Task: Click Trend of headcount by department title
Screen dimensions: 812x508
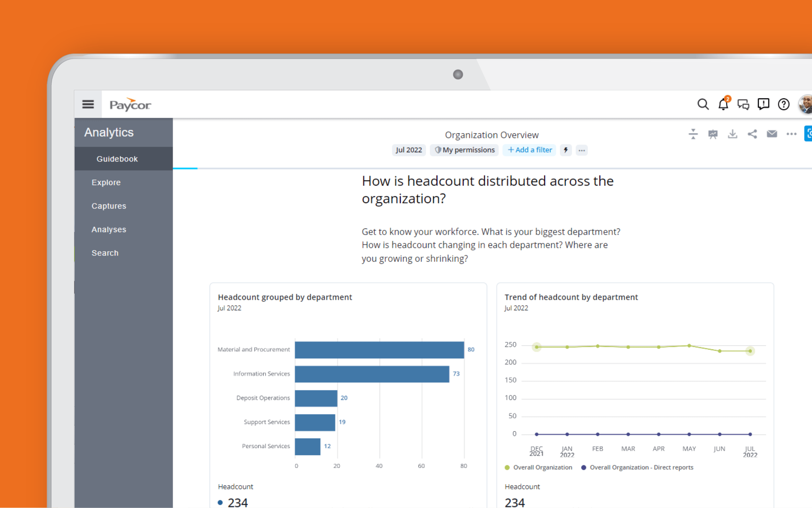Action: (571, 297)
